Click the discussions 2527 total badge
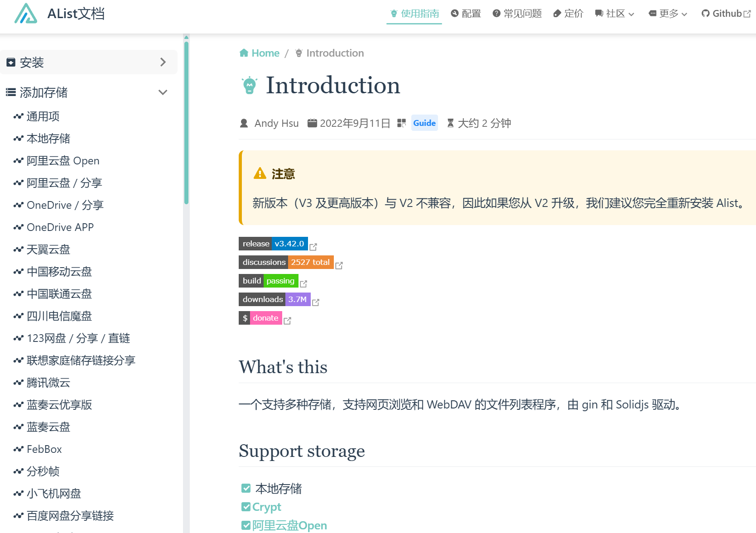Image resolution: width=756 pixels, height=533 pixels. click(x=286, y=262)
